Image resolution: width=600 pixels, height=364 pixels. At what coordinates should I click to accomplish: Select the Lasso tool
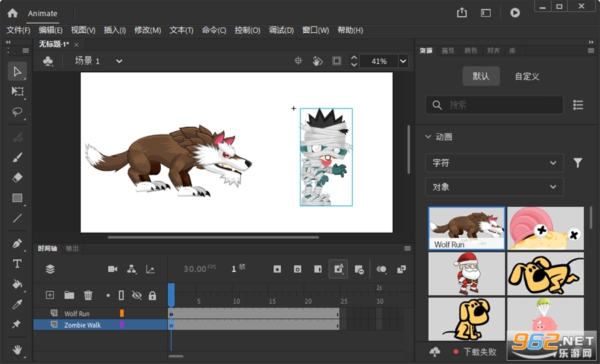[x=17, y=112]
